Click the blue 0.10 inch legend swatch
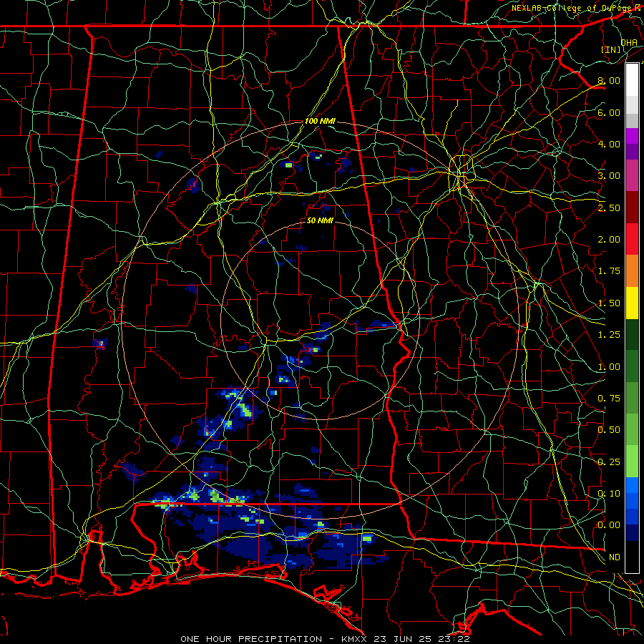644x644 pixels. click(x=632, y=485)
